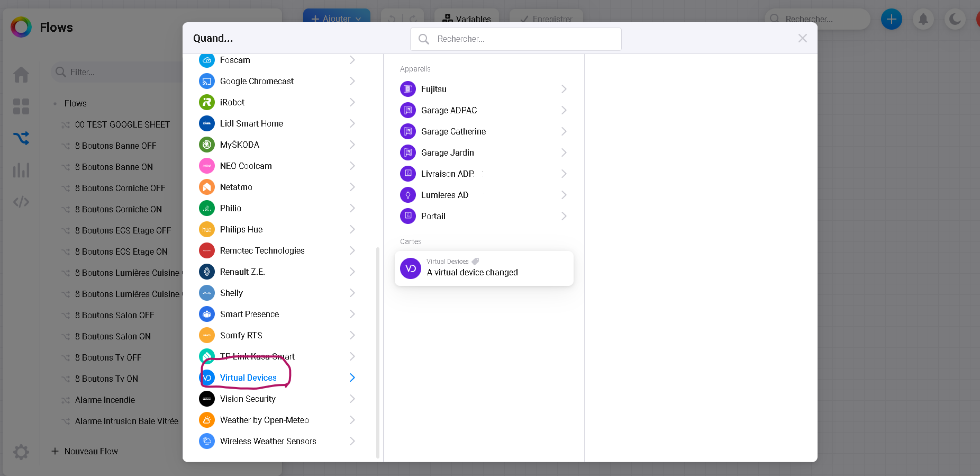Click the Wireless Weather Sensors icon
Screen dimensions: 980x476
point(207,441)
